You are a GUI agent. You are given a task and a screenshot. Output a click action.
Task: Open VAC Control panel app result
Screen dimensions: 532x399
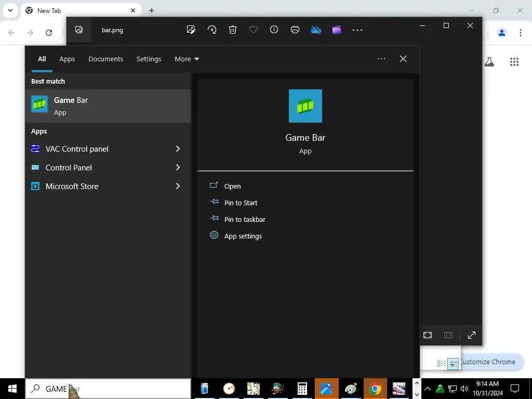click(77, 149)
